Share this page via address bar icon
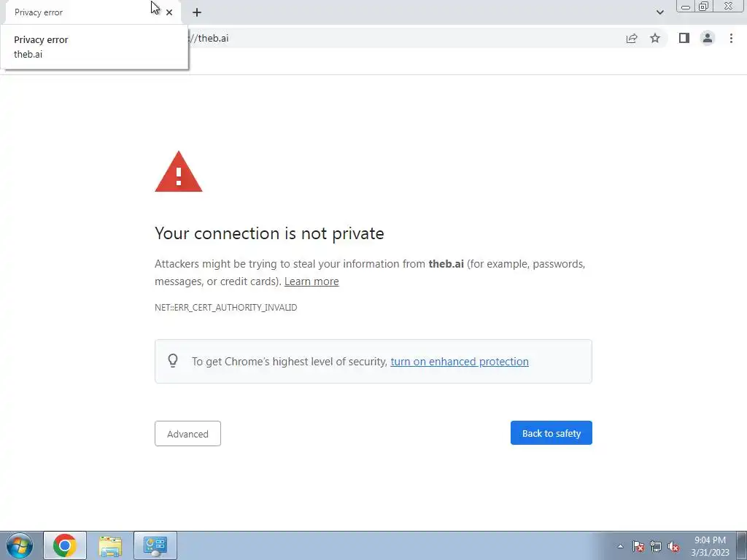This screenshot has width=747, height=560. [632, 39]
